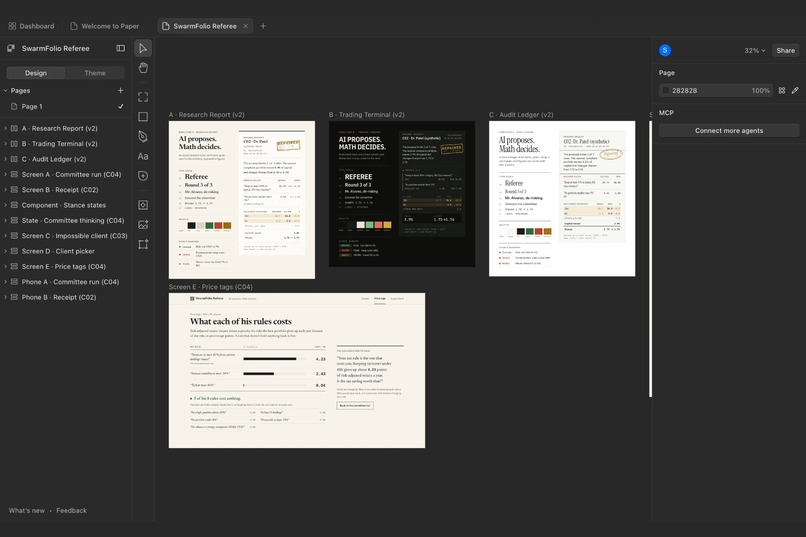Select the A - Research Report artboard thumbnail

[242, 200]
